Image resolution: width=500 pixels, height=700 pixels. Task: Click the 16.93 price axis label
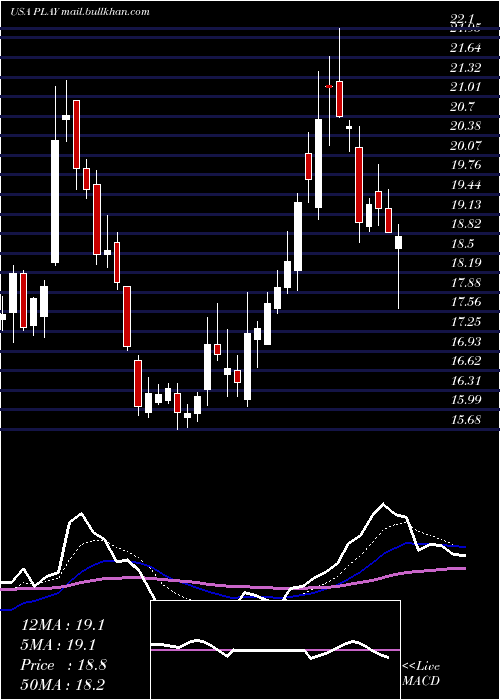point(466,342)
